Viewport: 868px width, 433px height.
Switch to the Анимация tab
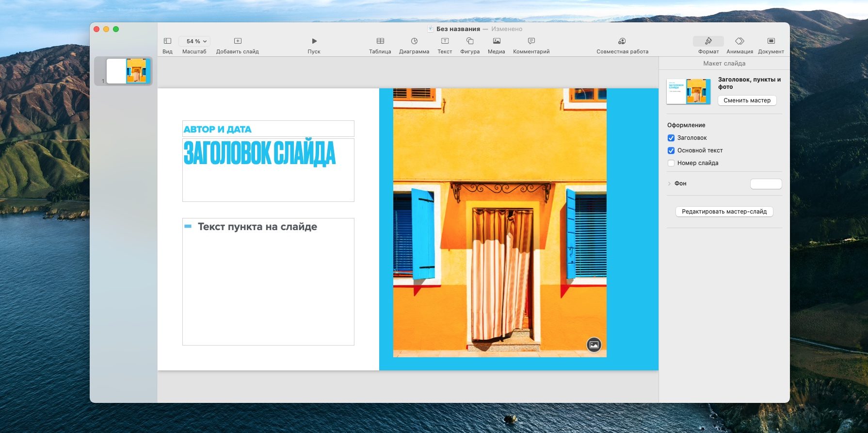click(739, 41)
